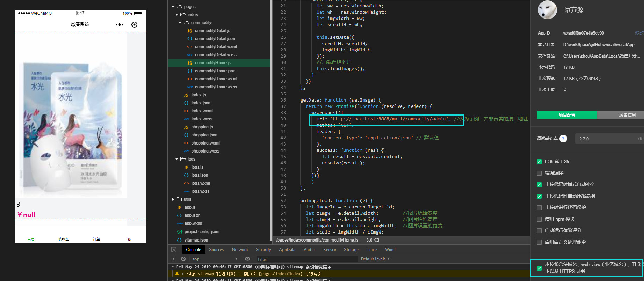This screenshot has width=644, height=281.
Task: Click the help icon beside 调试基础库
Action: coord(563,139)
